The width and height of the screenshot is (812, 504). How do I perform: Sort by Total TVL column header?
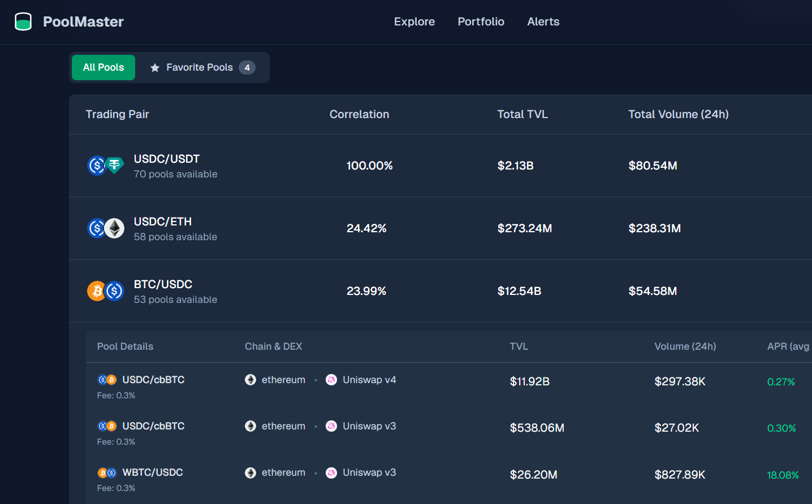[522, 114]
